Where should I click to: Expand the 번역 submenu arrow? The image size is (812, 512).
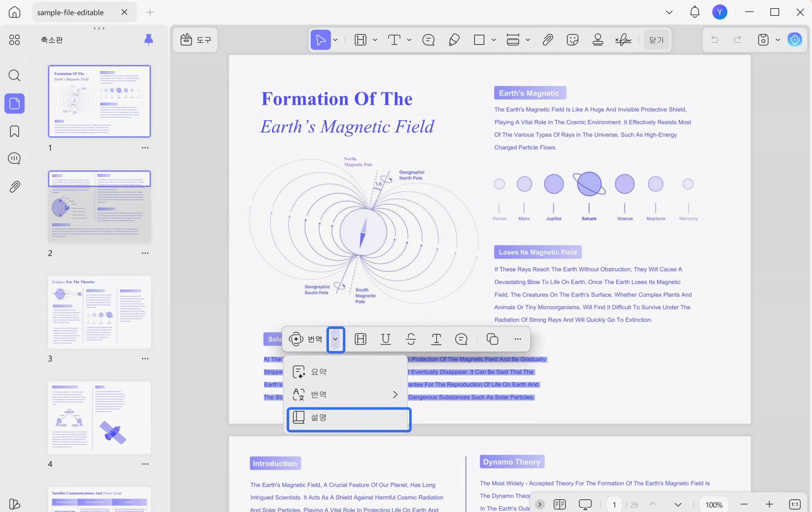coord(395,394)
